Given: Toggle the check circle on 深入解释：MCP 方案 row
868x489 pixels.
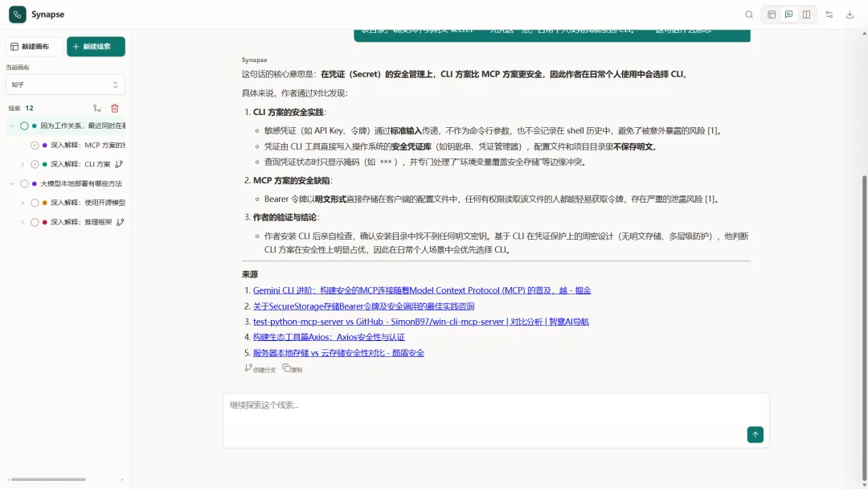Looking at the screenshot, I should pos(35,146).
